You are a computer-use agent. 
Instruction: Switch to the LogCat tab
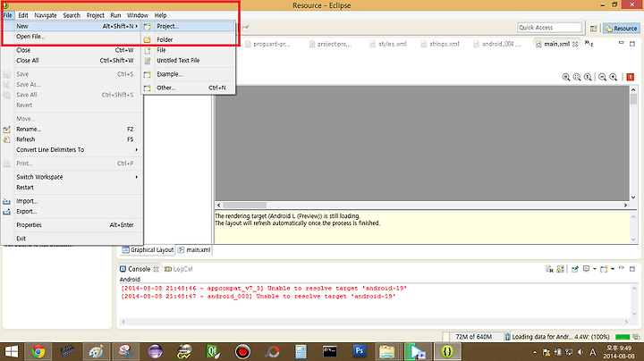point(178,269)
